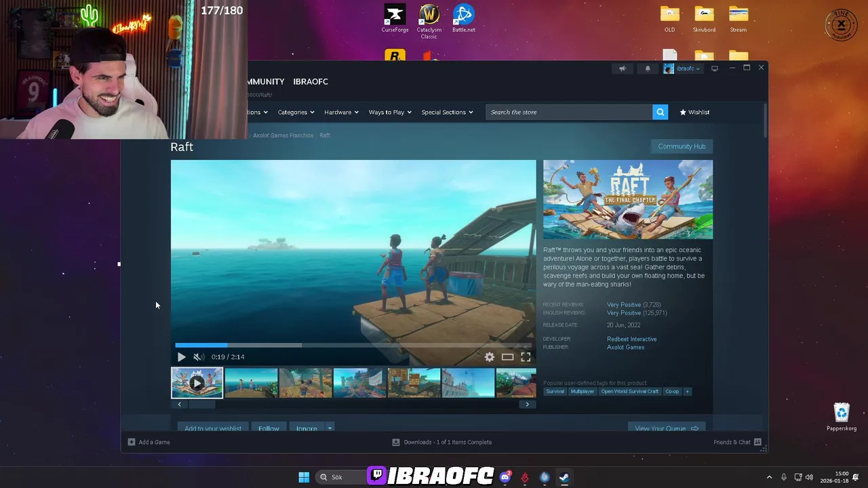The image size is (868, 488).
Task: Select the trailer thumbnail with play icon
Action: tap(197, 383)
